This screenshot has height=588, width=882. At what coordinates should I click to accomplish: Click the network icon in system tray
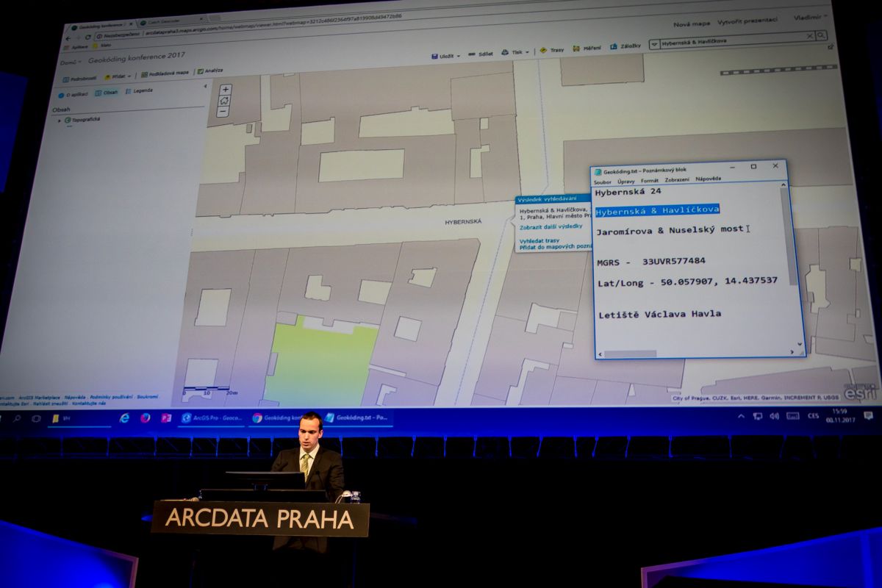(x=757, y=416)
